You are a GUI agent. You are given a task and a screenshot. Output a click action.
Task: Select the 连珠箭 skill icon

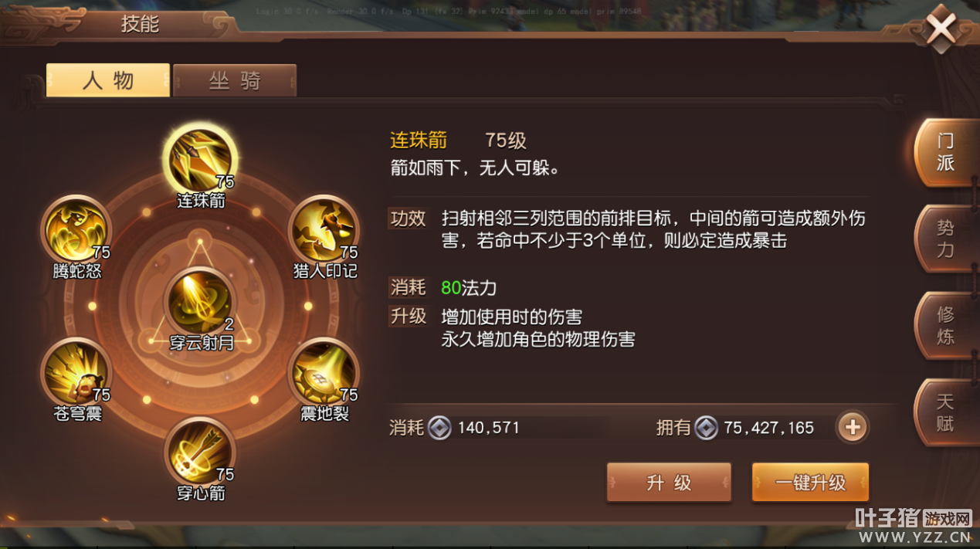pyautogui.click(x=201, y=159)
